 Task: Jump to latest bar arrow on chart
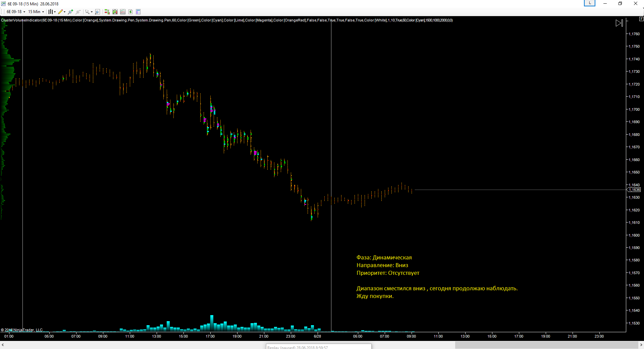tap(619, 23)
